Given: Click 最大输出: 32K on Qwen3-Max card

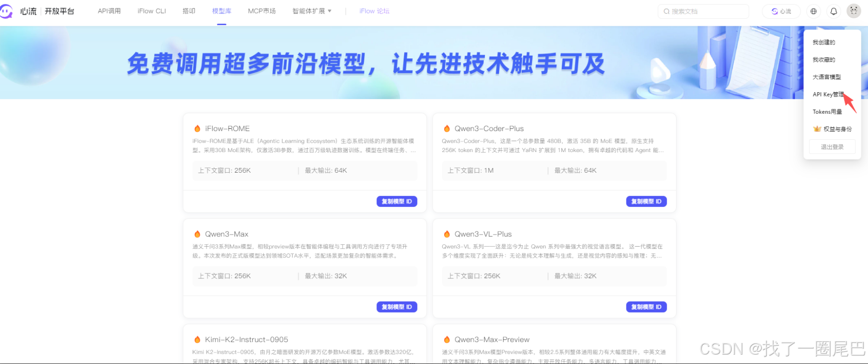Looking at the screenshot, I should [326, 276].
